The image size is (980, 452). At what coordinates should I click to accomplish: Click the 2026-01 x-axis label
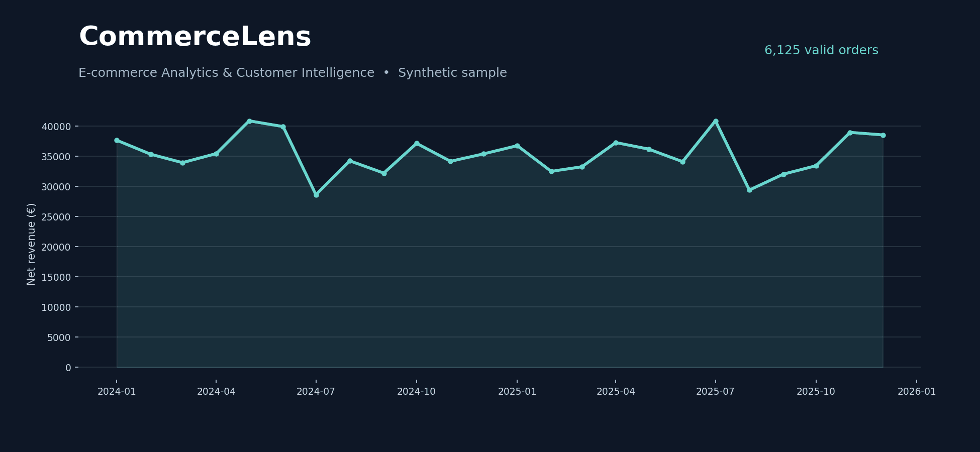click(917, 392)
